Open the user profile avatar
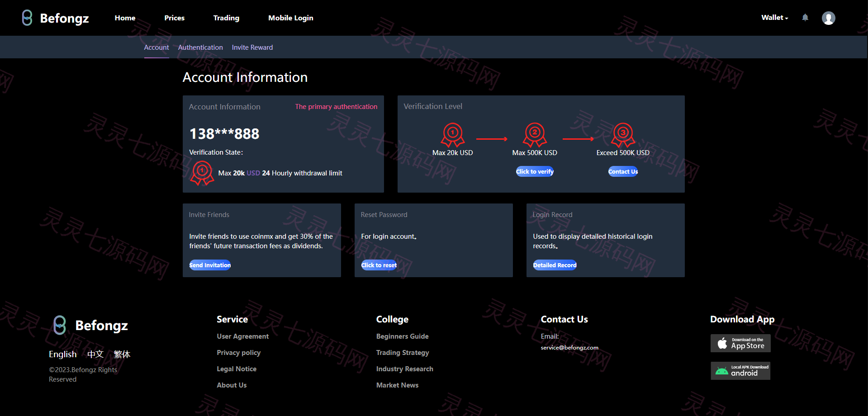The height and width of the screenshot is (416, 868). tap(828, 18)
